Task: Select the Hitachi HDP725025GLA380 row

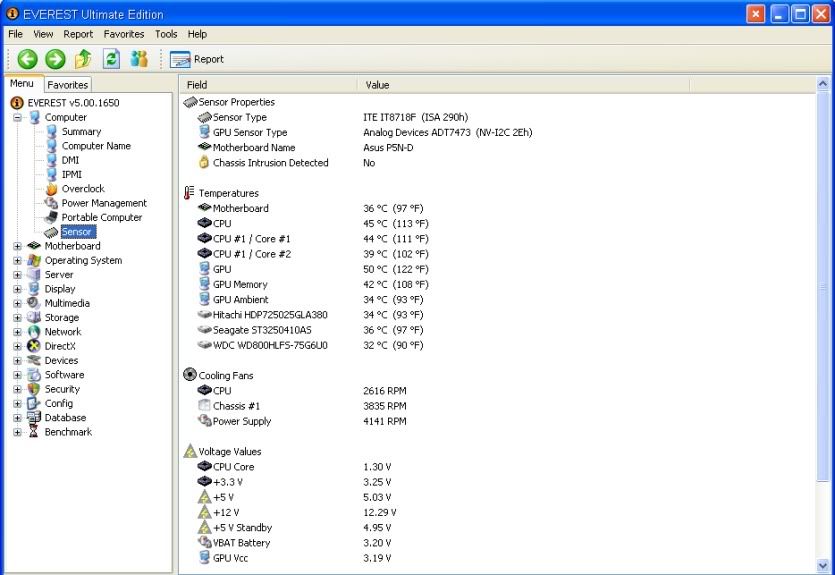Action: [x=498, y=315]
